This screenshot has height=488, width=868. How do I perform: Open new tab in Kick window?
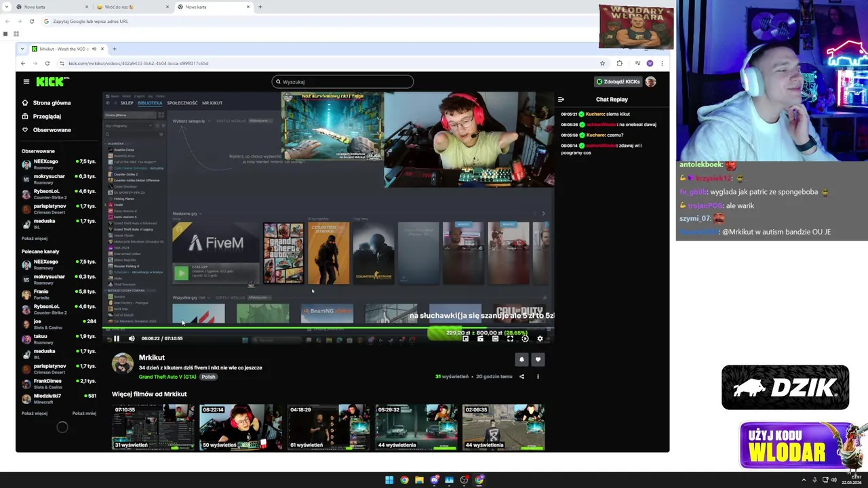pos(114,49)
